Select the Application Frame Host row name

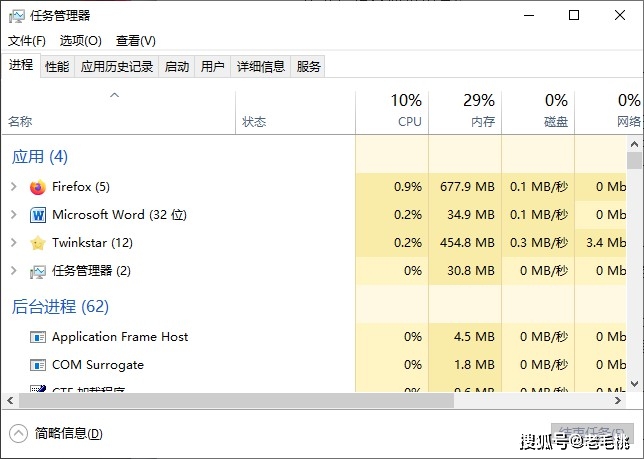point(120,337)
